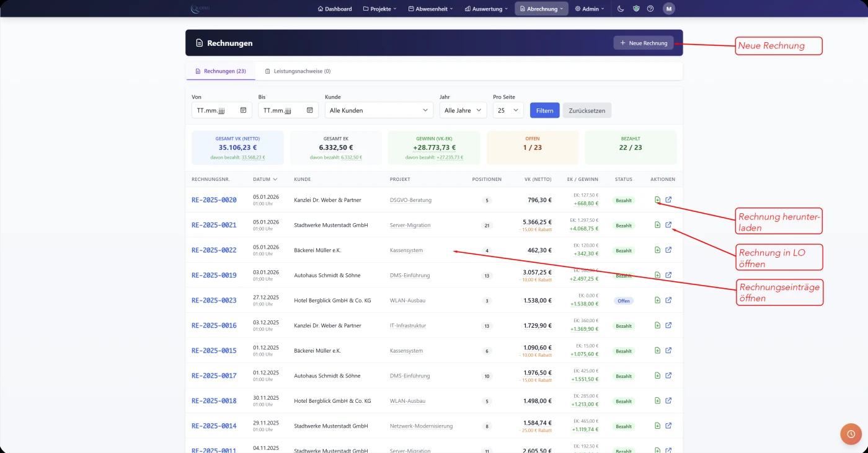
Task: Open invoice RE-2025-0016 in external view
Action: tap(668, 325)
